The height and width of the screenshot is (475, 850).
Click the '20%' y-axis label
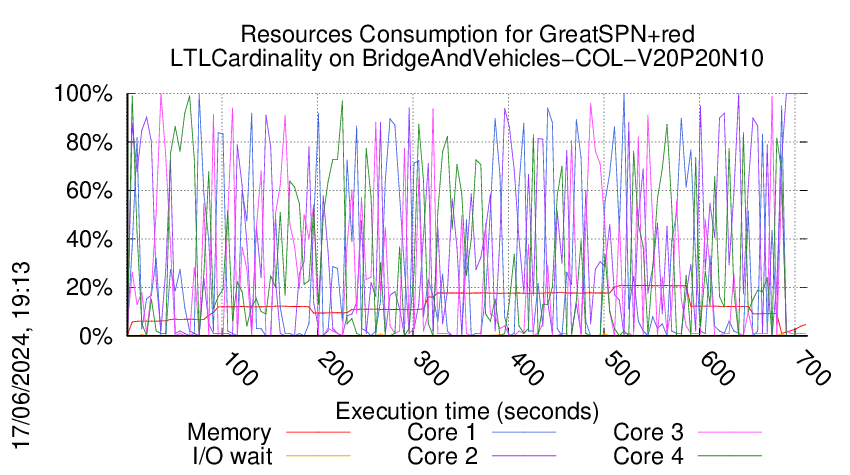pos(89,287)
